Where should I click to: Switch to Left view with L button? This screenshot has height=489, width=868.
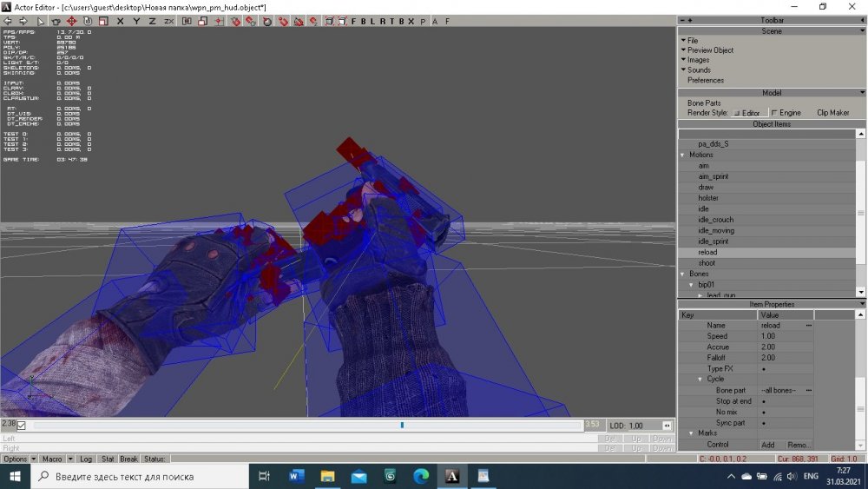[372, 21]
